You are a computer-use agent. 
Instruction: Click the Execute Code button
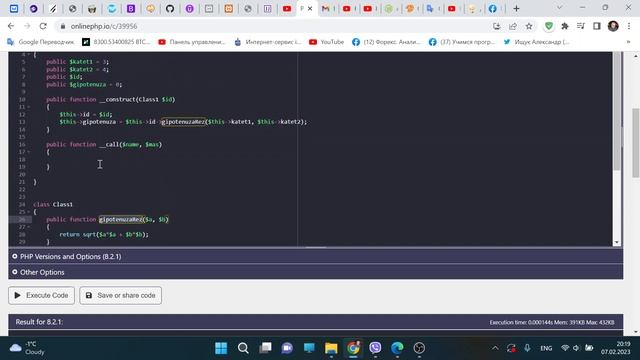click(42, 295)
